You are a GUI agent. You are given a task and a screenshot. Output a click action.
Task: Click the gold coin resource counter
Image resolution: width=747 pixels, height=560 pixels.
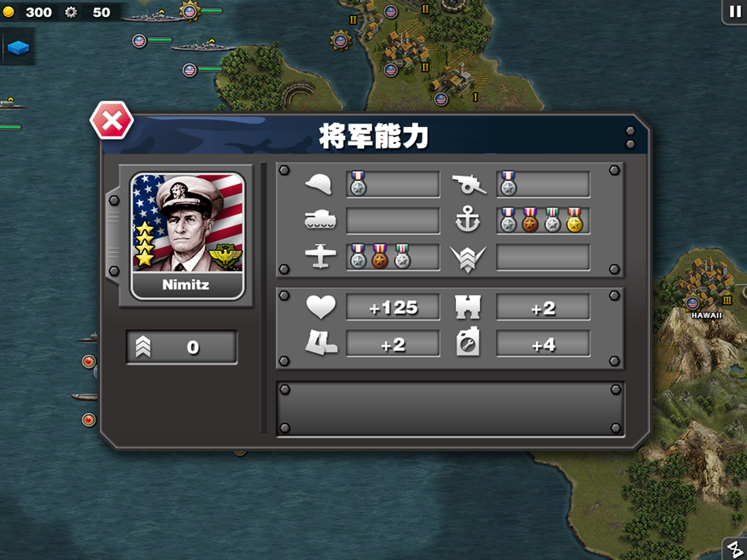pyautogui.click(x=28, y=12)
